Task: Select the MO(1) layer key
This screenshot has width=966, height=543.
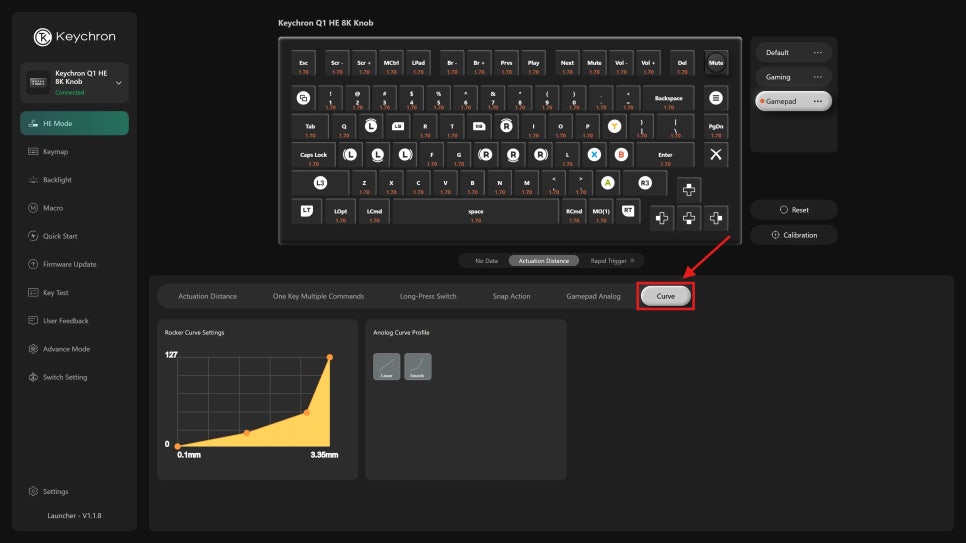Action: click(x=601, y=211)
